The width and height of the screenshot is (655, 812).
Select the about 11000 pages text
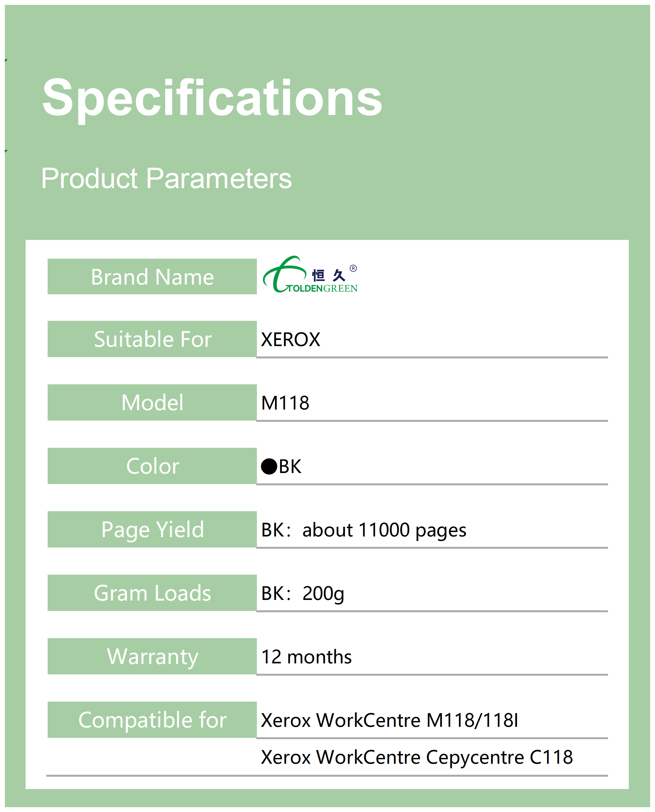(x=384, y=530)
